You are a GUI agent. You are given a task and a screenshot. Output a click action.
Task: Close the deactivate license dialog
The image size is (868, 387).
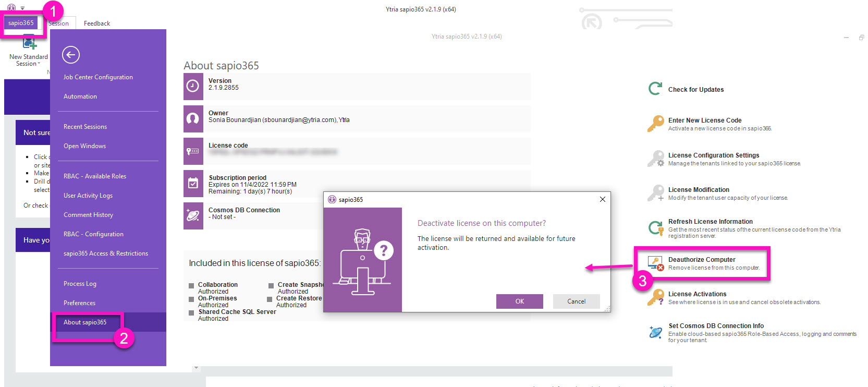(602, 199)
